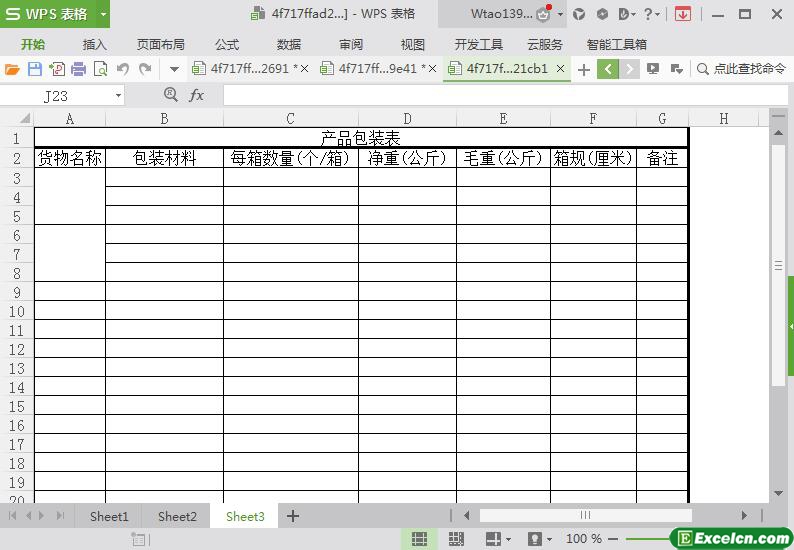Save the workbook with floppy icon

34,69
